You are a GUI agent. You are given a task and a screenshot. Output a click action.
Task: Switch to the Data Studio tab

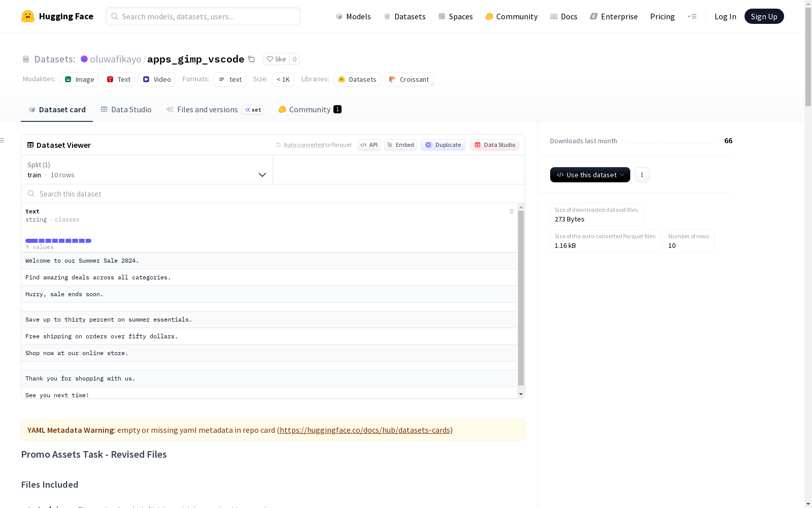[126, 110]
